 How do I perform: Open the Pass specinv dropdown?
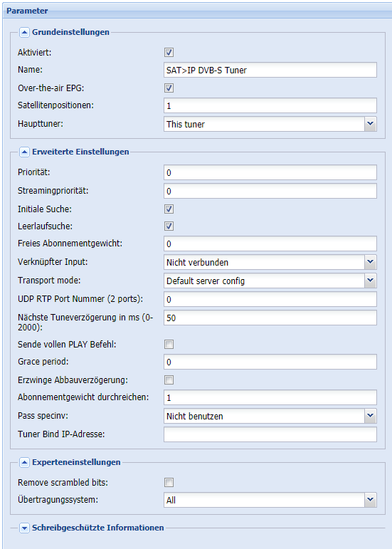click(x=371, y=416)
